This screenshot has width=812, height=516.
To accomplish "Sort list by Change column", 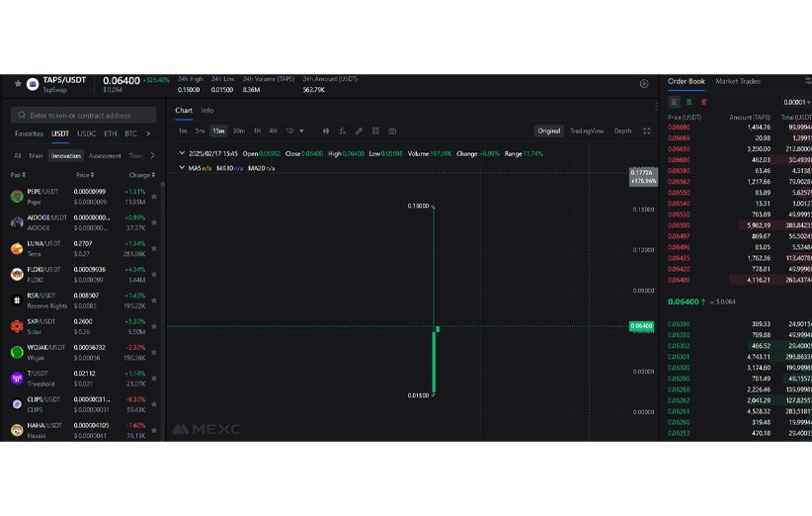I will (x=142, y=175).
